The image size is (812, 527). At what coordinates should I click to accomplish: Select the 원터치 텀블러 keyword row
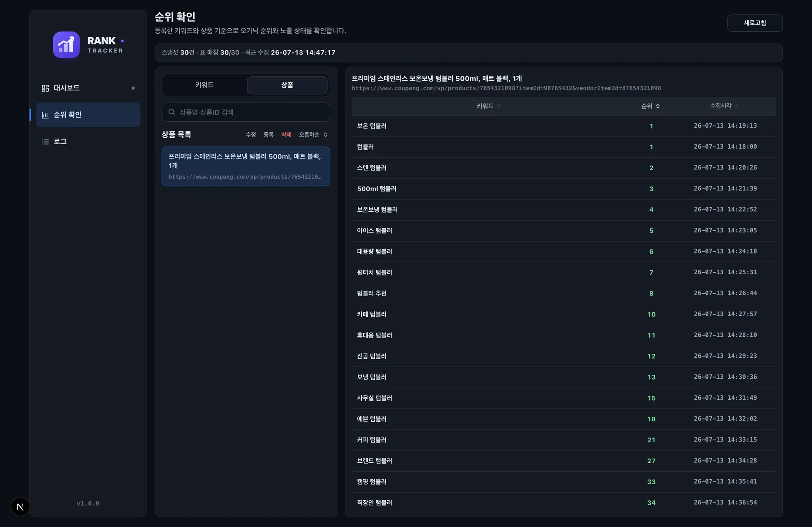pos(564,273)
